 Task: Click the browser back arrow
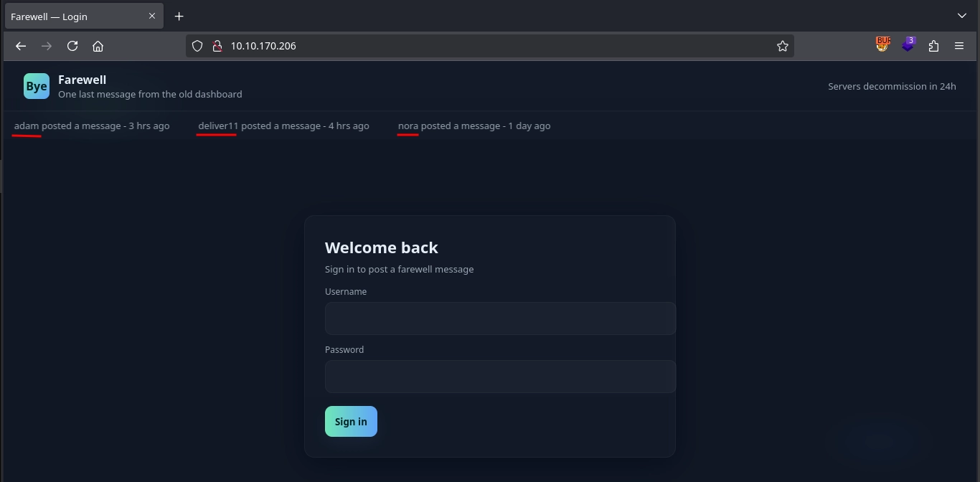pyautogui.click(x=21, y=46)
